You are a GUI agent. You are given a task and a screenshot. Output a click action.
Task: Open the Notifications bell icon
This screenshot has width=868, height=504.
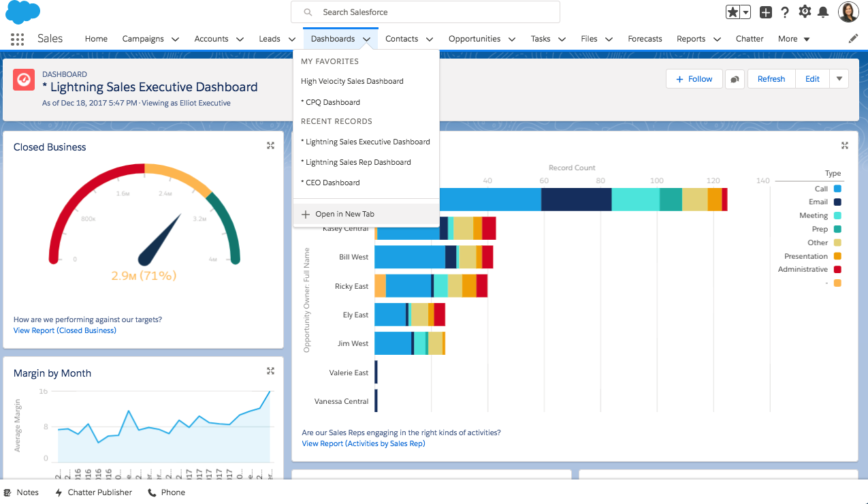pyautogui.click(x=823, y=12)
